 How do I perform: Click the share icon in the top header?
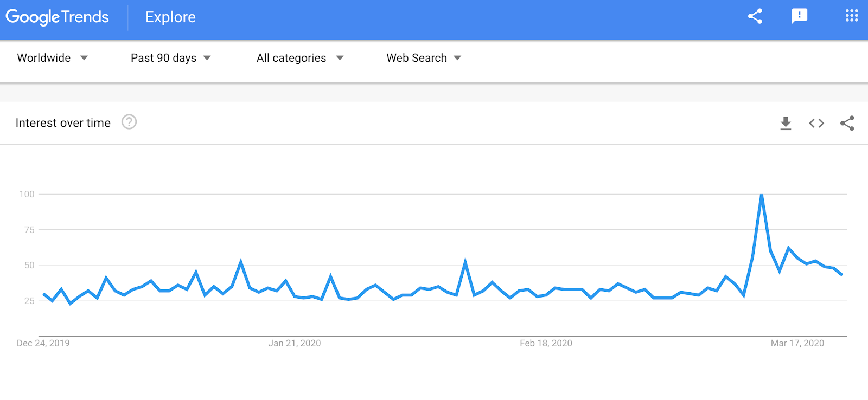pos(755,16)
